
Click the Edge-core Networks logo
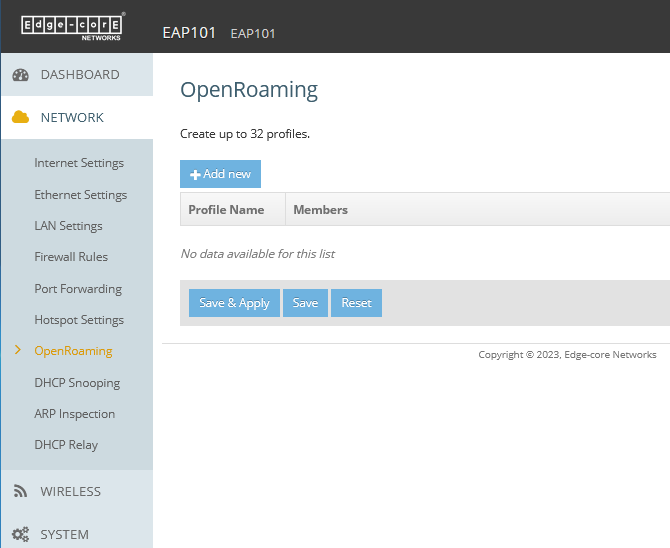point(73,27)
